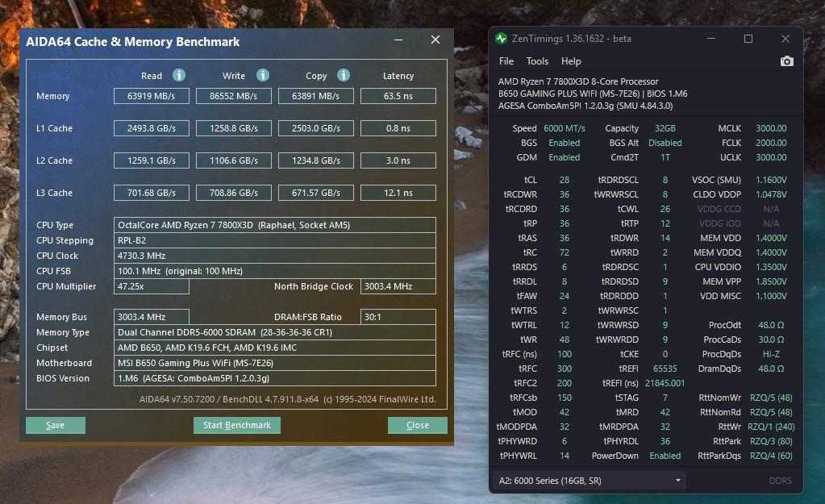The height and width of the screenshot is (504, 825).
Task: Click the ZenTimings camera screenshot icon
Action: [786, 61]
